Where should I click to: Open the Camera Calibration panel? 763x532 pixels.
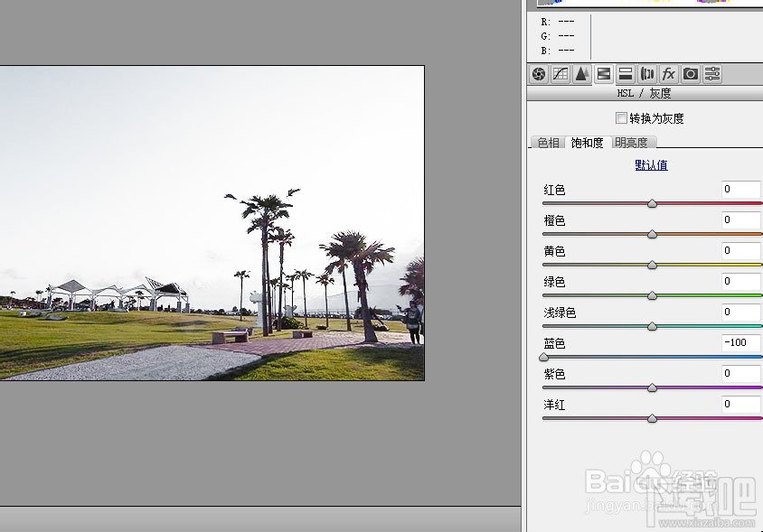(x=689, y=74)
